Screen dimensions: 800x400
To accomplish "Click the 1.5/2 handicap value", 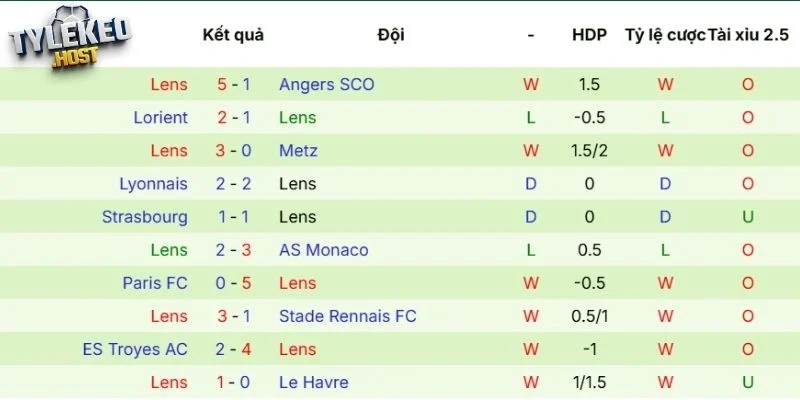I will pos(589,151).
